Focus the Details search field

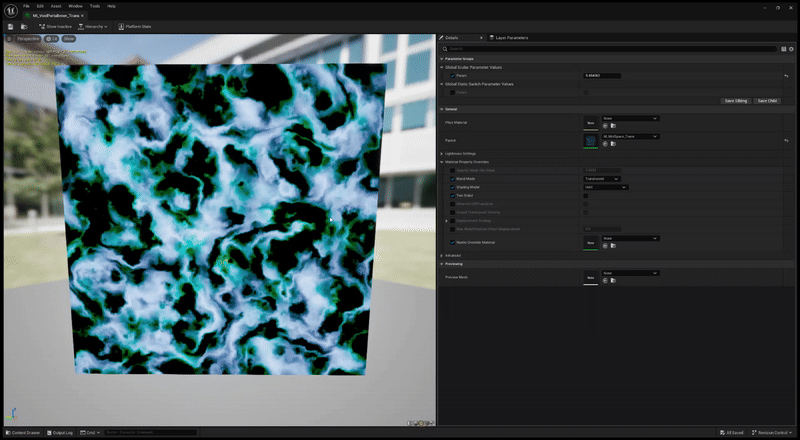pos(609,49)
